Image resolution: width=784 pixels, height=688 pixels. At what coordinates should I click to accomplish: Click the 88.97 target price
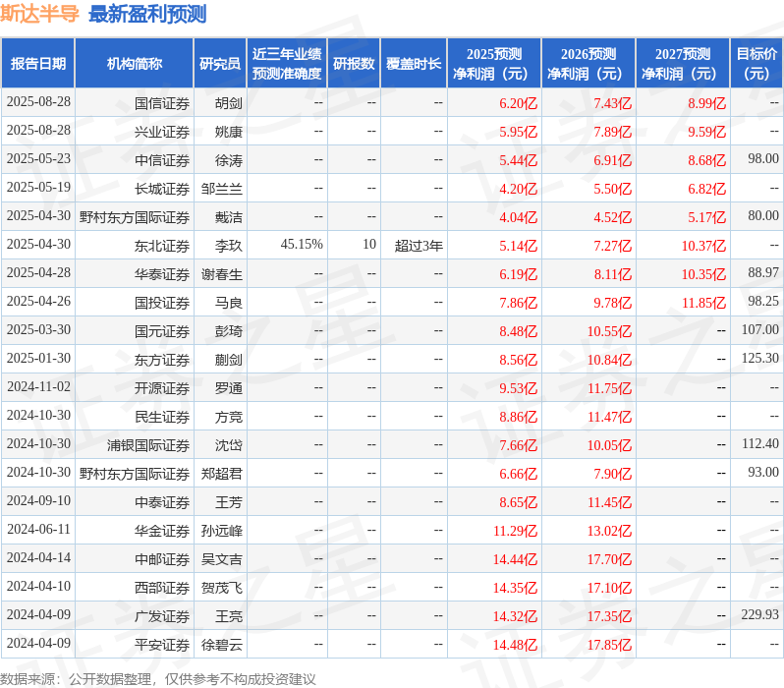coord(763,272)
